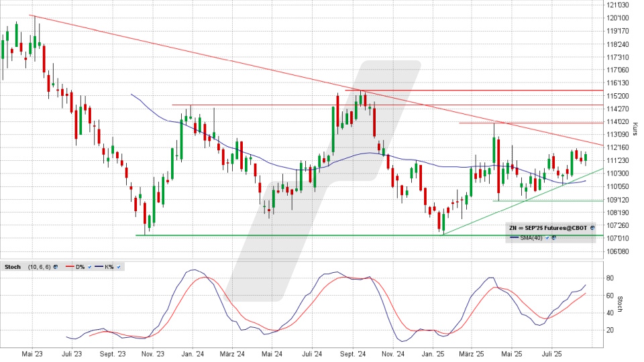644x362 pixels.
Task: Select the red D% legend line swatch
Action: click(70, 266)
